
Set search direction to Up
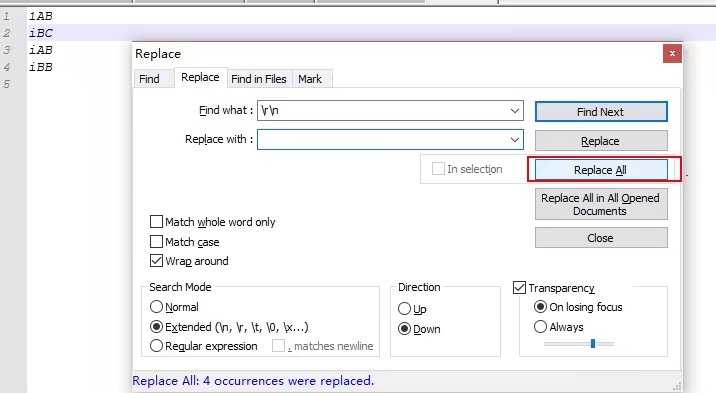[x=404, y=309]
